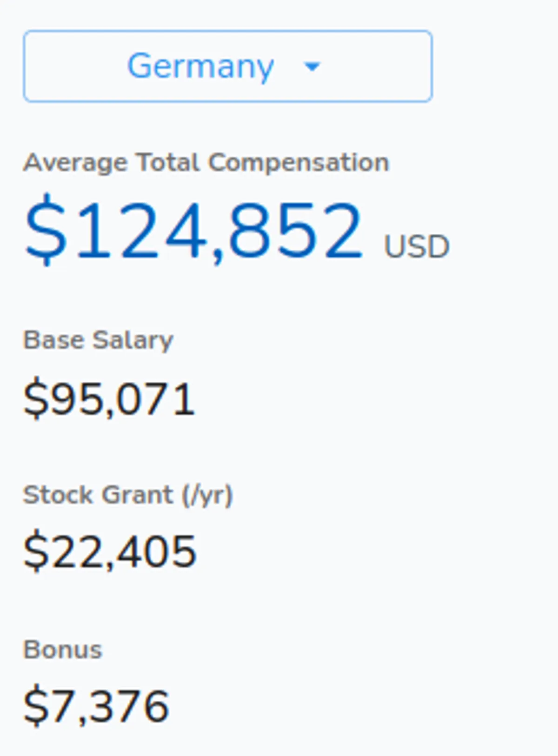Select the Average Total Compensation label
Viewport: 558px width, 756px height.
206,163
